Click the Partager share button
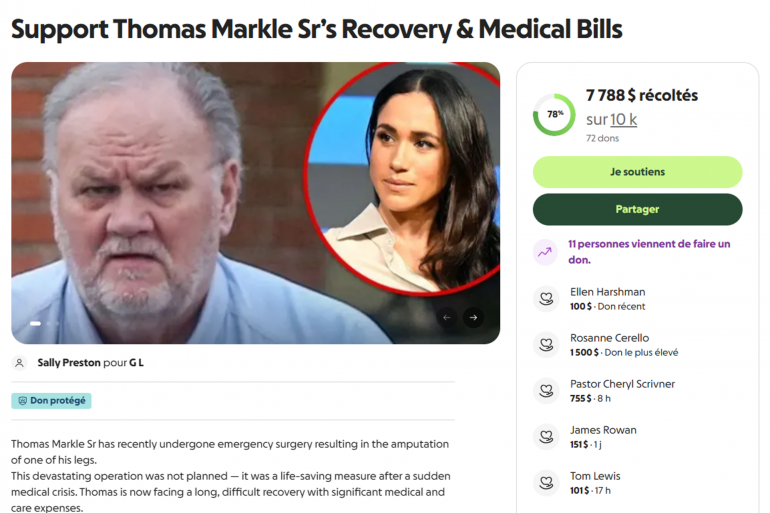Viewport: 770px width, 513px height. (637, 209)
